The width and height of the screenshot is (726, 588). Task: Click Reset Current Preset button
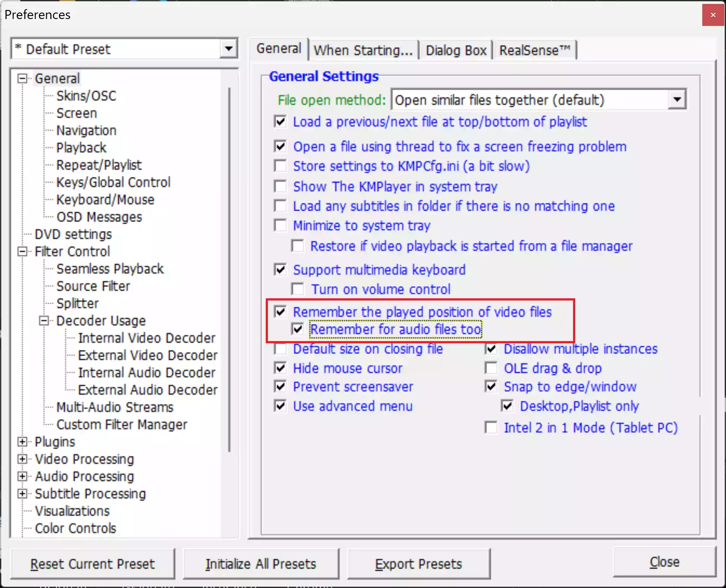pyautogui.click(x=92, y=564)
